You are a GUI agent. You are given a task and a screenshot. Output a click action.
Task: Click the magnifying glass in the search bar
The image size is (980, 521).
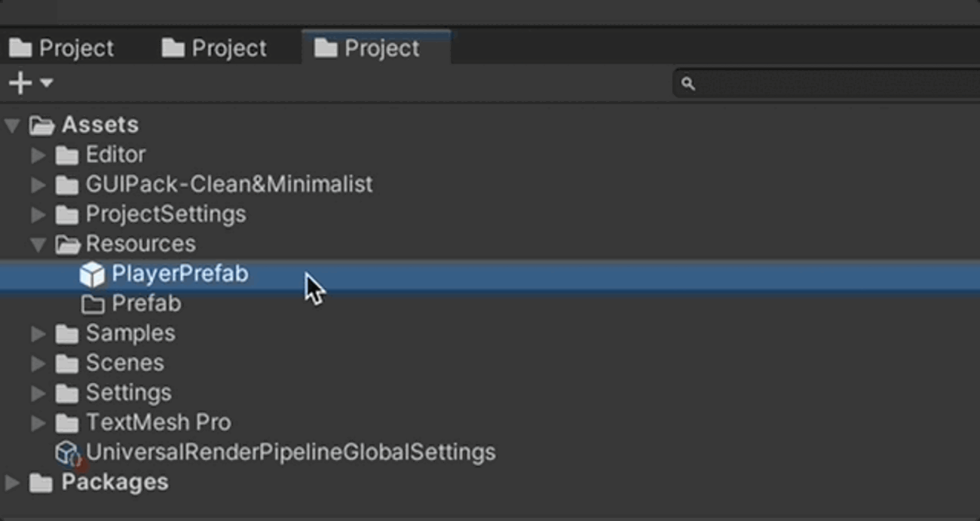pyautogui.click(x=687, y=84)
